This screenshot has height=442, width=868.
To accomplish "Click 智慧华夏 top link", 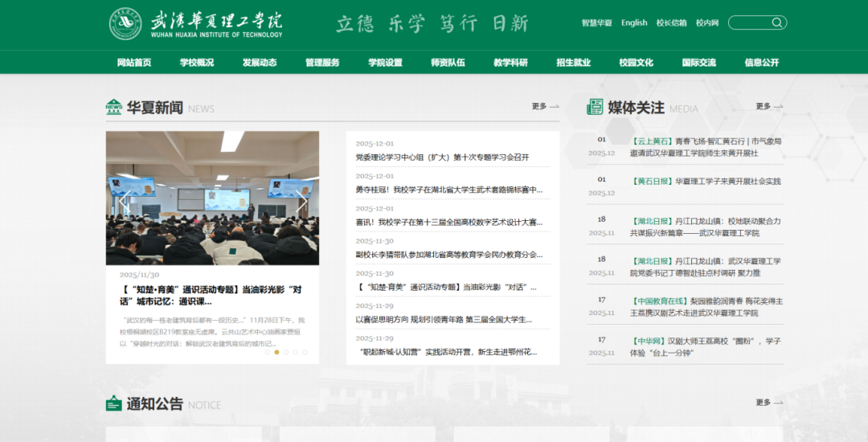I will click(x=596, y=23).
